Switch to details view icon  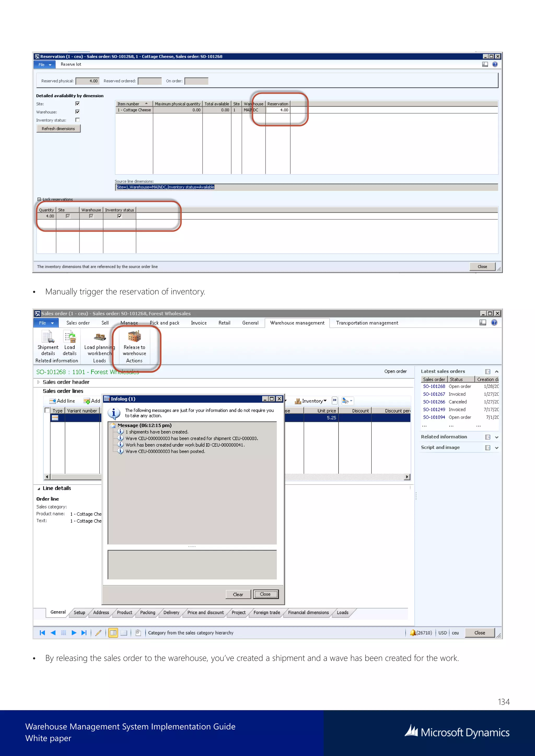[113, 633]
